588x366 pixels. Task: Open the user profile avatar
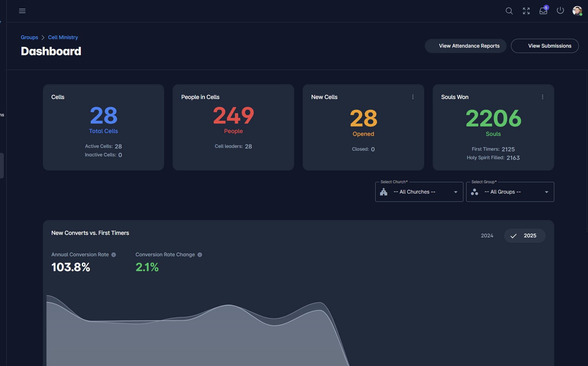pos(577,11)
